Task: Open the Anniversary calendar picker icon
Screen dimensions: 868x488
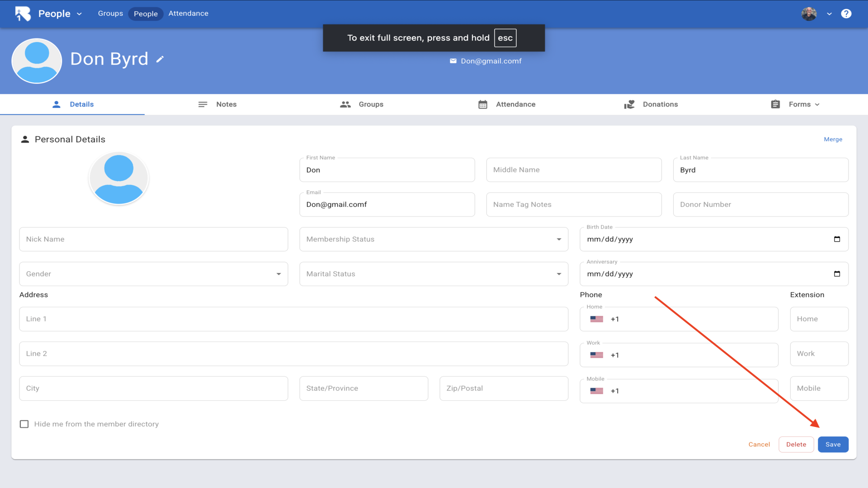Action: point(837,274)
